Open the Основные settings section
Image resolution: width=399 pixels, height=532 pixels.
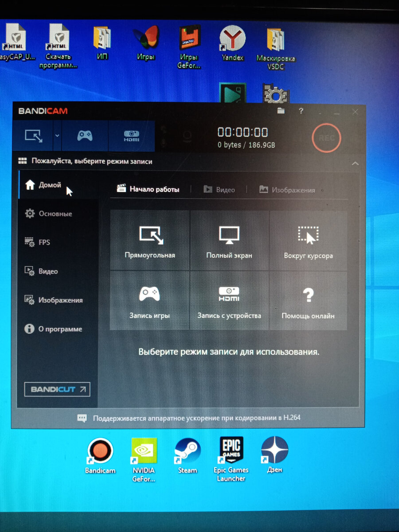pos(58,214)
